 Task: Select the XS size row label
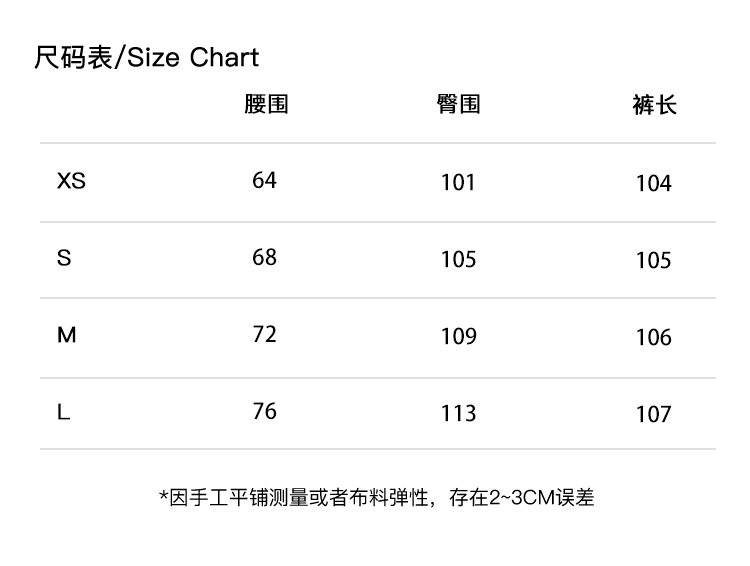(x=71, y=181)
